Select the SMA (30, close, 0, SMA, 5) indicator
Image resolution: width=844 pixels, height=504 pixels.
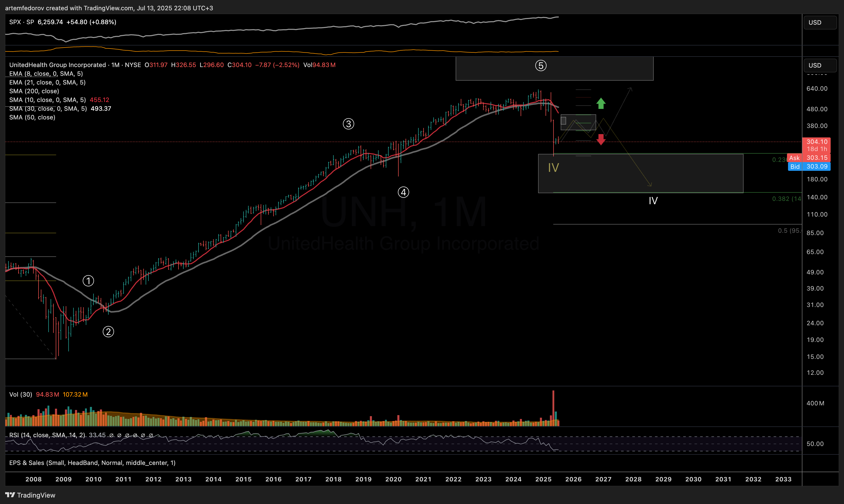48,109
